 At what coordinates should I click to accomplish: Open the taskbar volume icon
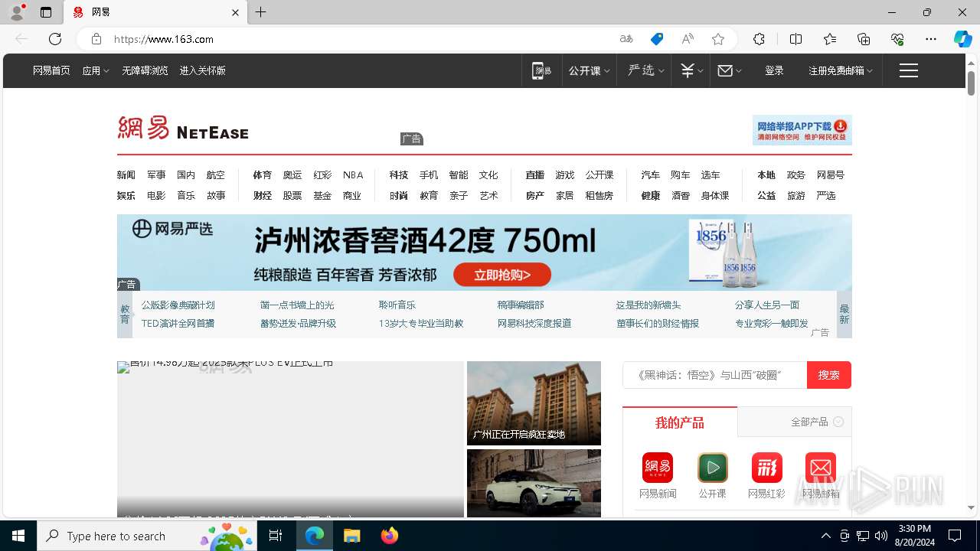pyautogui.click(x=880, y=536)
